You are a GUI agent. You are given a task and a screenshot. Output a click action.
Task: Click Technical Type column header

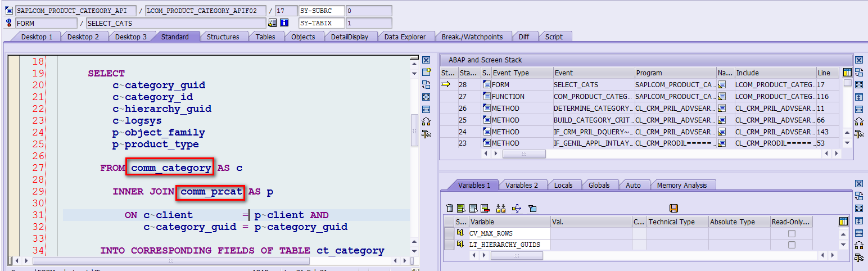click(677, 222)
